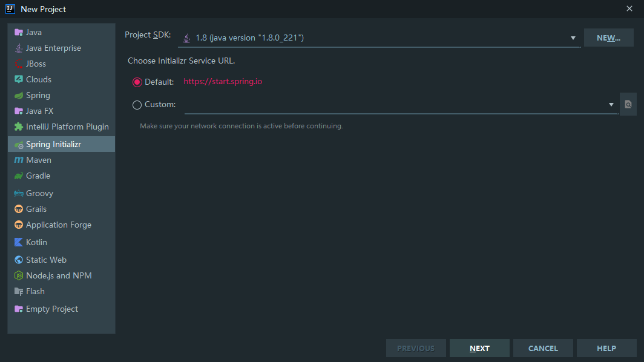The height and width of the screenshot is (362, 644).
Task: Click the IntelliJ Platform Plugin puzzle icon
Action: point(19,127)
